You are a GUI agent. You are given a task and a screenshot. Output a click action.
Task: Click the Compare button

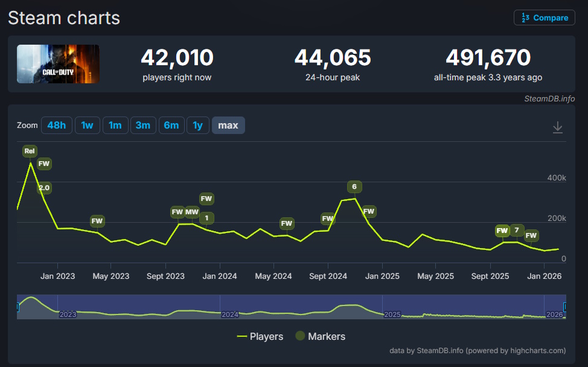(x=544, y=18)
